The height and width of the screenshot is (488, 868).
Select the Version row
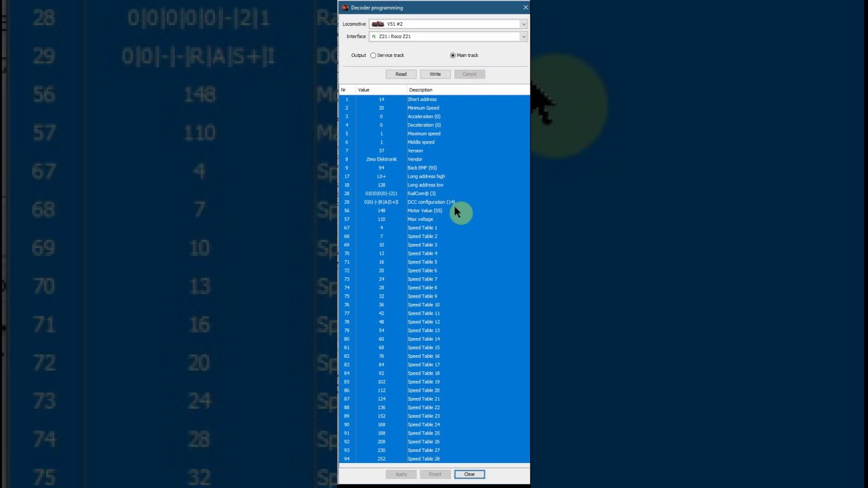point(434,150)
